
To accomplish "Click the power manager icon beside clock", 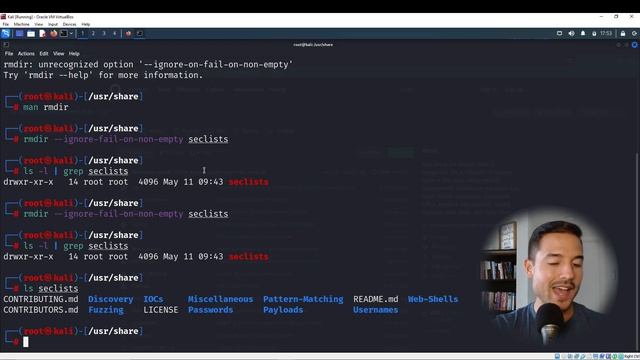I will pyautogui.click(x=594, y=33).
